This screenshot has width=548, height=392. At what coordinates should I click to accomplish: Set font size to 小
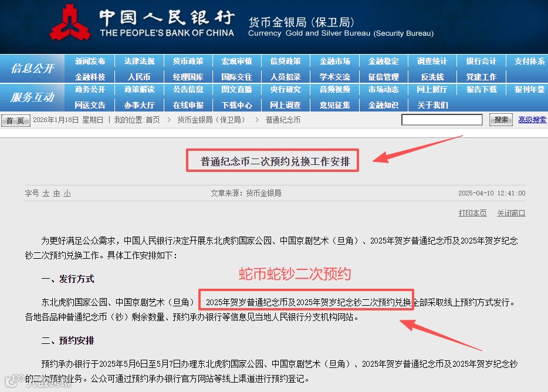(67, 194)
